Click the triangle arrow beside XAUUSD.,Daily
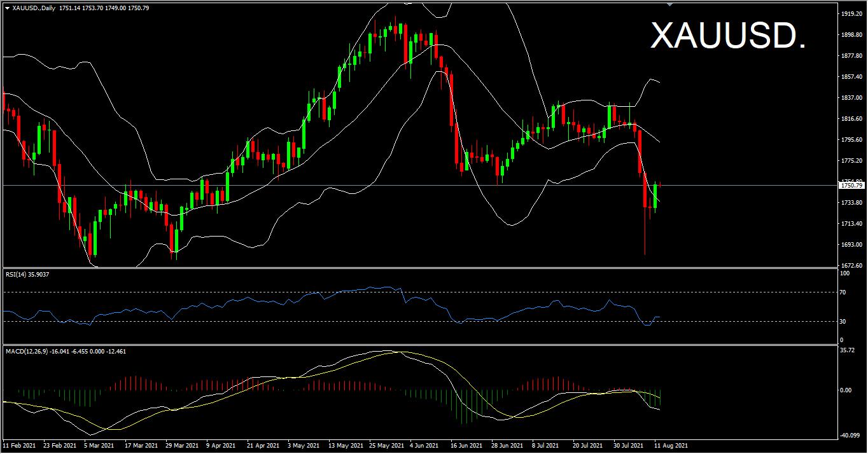The width and height of the screenshot is (868, 454). (x=7, y=9)
